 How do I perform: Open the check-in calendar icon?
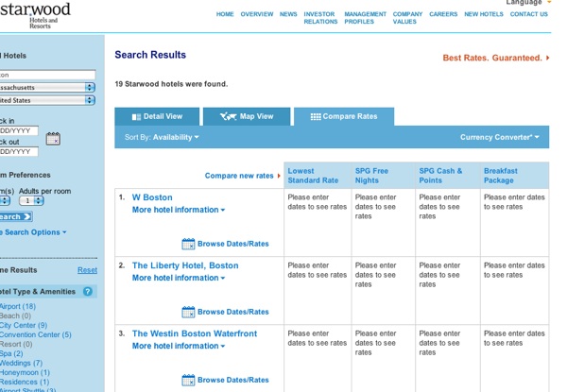tap(53, 139)
